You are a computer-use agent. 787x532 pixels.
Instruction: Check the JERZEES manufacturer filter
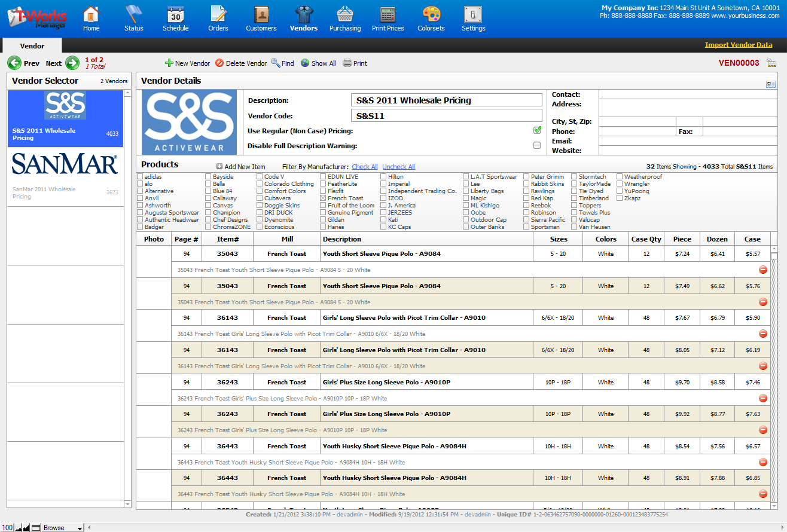pyautogui.click(x=383, y=212)
